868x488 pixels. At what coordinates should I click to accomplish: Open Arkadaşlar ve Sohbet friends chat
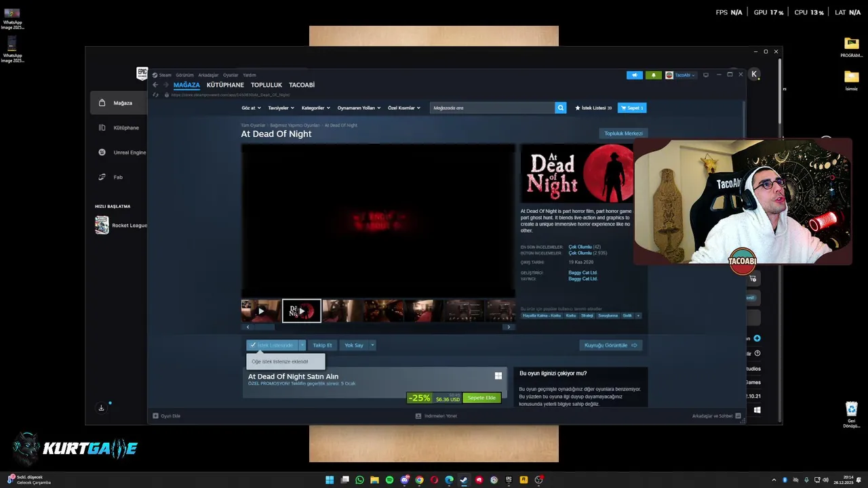[716, 416]
